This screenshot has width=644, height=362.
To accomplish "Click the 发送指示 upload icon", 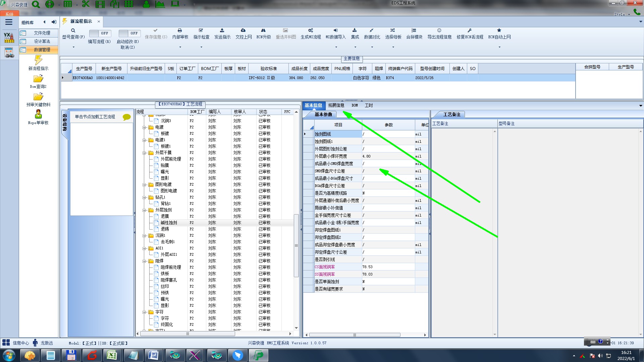I will point(222,31).
